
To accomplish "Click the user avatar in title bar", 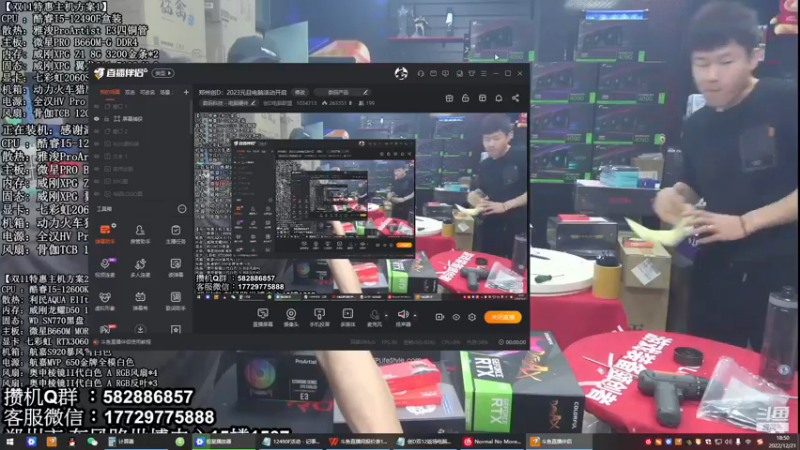I will 401,73.
